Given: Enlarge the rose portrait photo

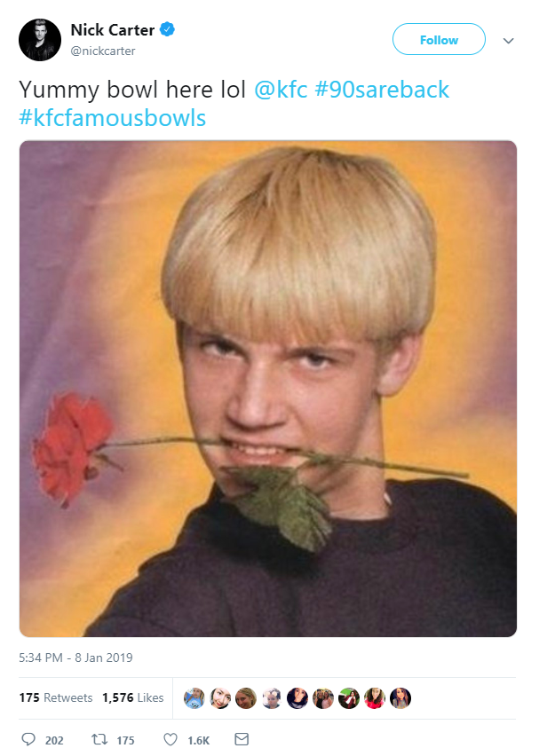Looking at the screenshot, I should pyautogui.click(x=268, y=389).
